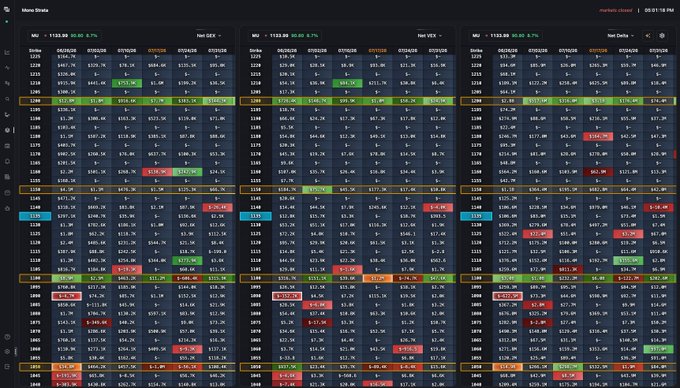Screen dimensions: 680x388
Task: Click green 07/03/26 cell at 1150 in Net VEX
Action: pyautogui.click(x=317, y=189)
